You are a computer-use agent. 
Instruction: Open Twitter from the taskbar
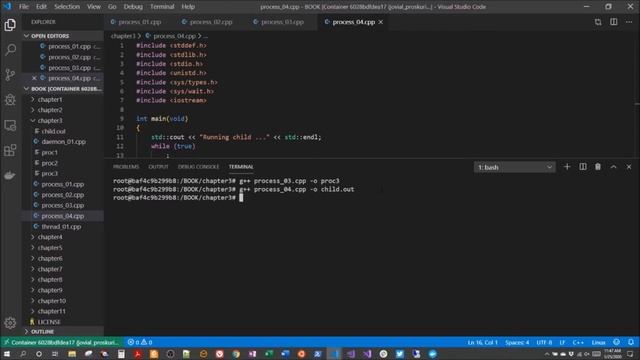coord(400,354)
